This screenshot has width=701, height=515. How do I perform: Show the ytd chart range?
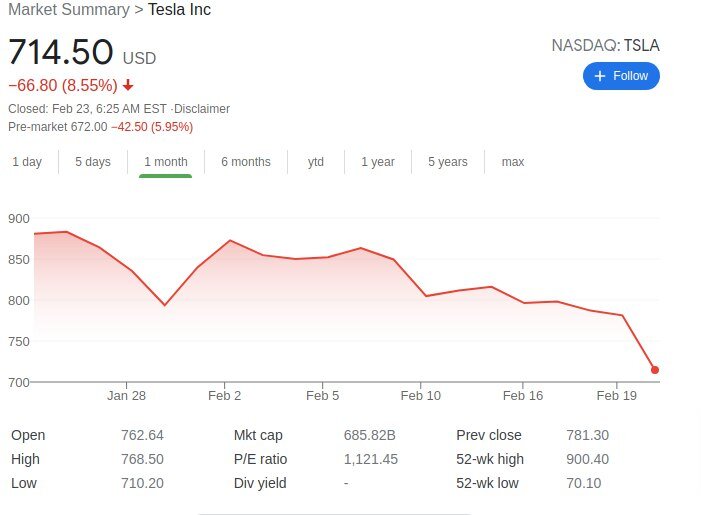(x=316, y=162)
